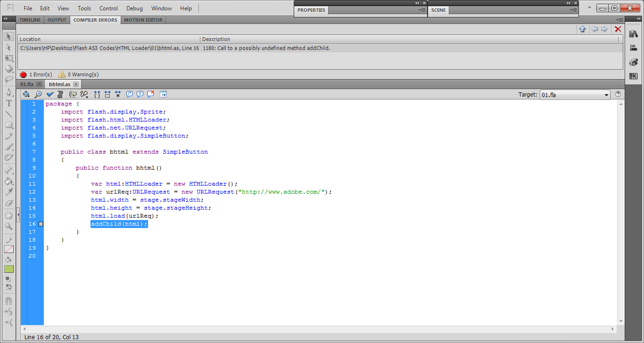Toggle the script Toolbox panel icon

(163, 94)
